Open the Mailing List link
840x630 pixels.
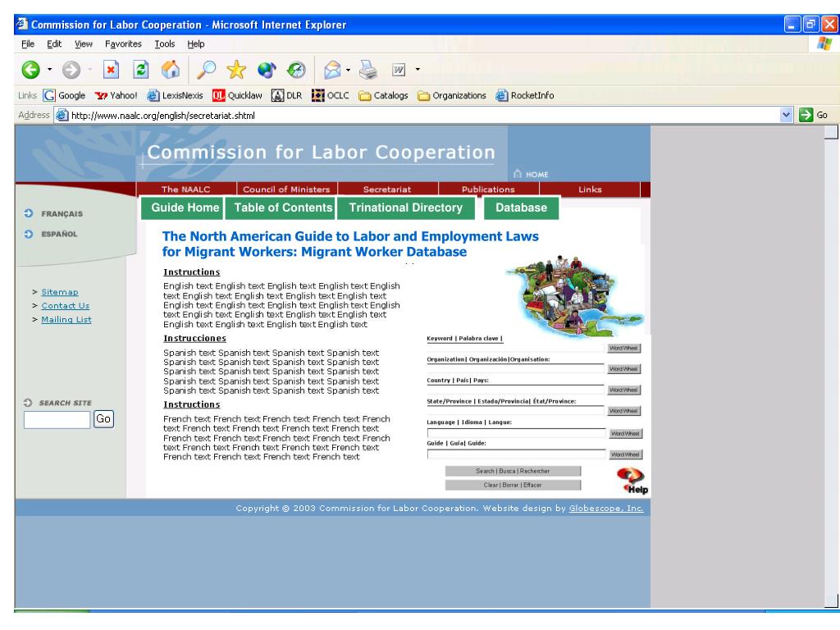66,319
